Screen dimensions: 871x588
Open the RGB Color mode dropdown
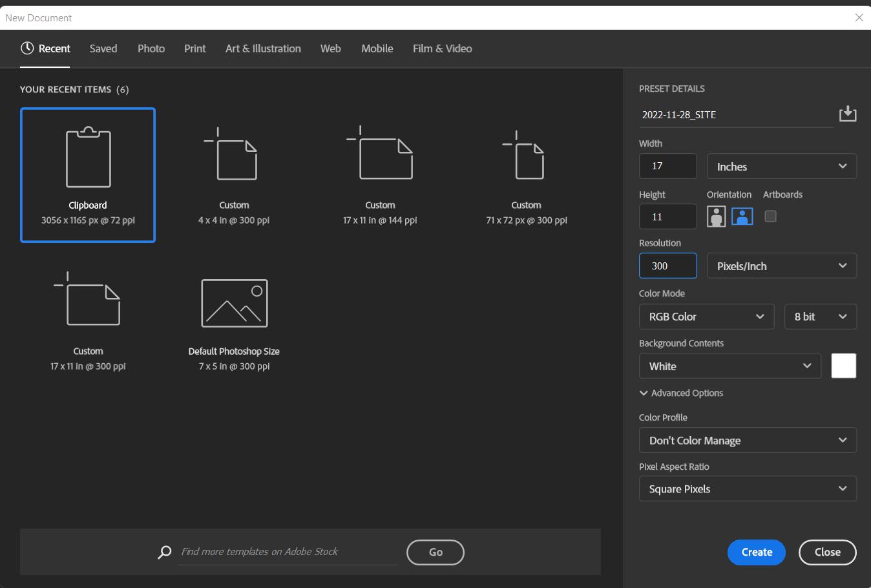706,317
